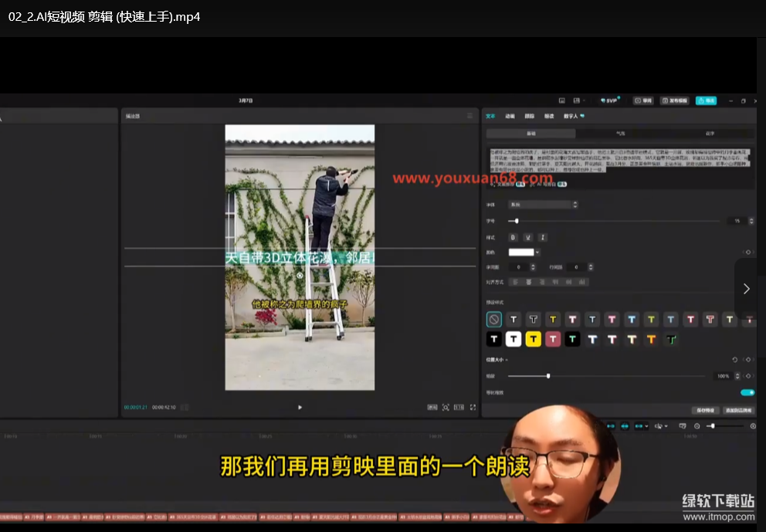Expand the text color dropdown arrow
Screen dimensions: 766x532
[x=537, y=252]
